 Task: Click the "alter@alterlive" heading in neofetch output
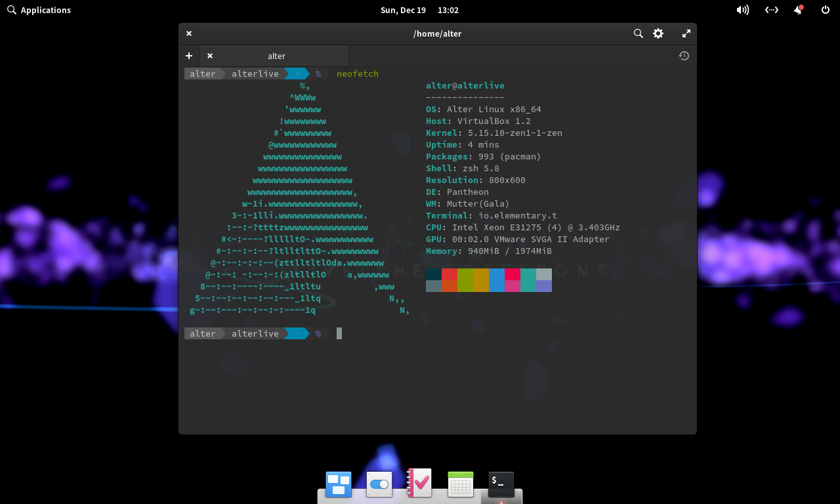[x=465, y=85]
